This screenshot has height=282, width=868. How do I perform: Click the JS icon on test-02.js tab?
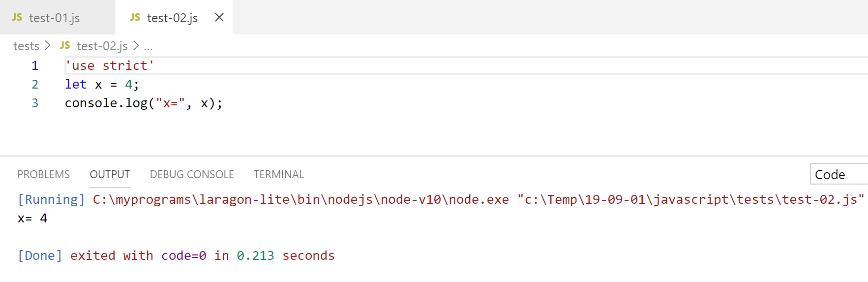tap(135, 17)
